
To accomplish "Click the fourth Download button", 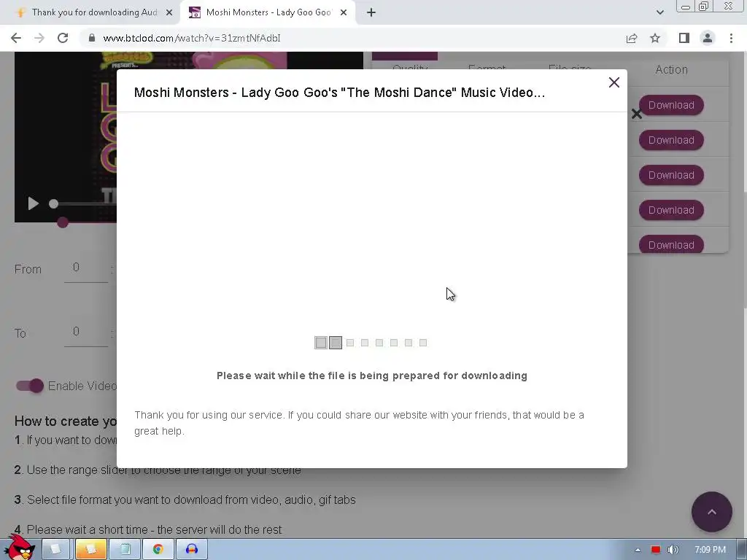I will pos(671,210).
